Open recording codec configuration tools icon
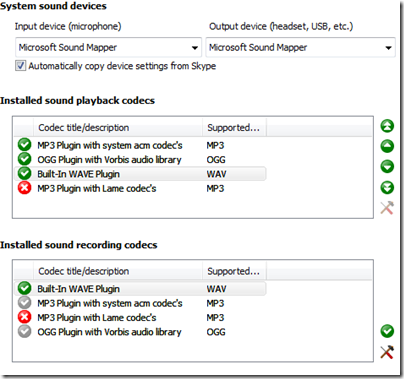 click(387, 352)
